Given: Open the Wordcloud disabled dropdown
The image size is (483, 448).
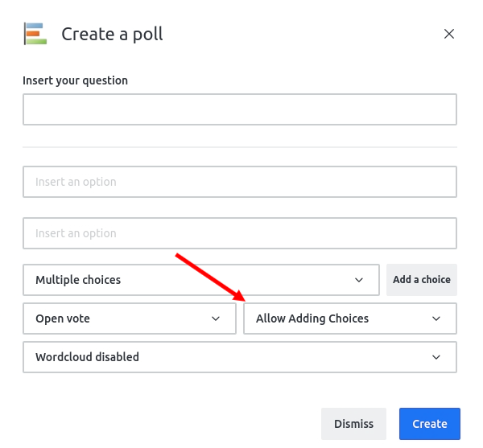Looking at the screenshot, I should point(240,357).
